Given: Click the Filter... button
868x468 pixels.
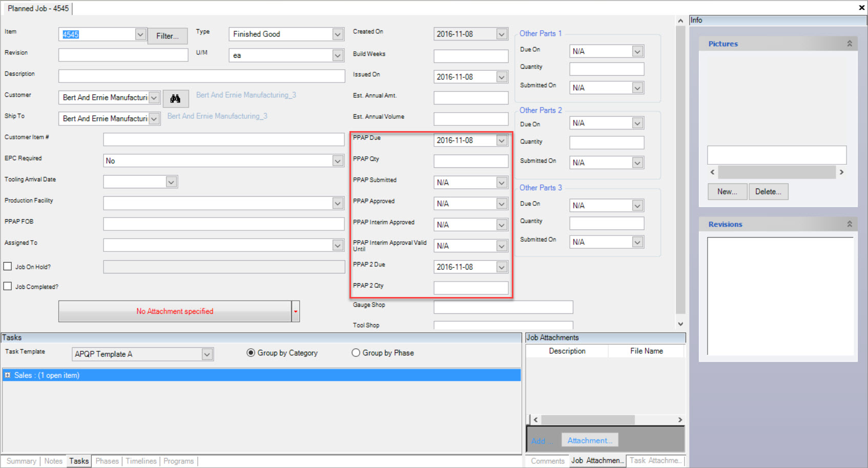Looking at the screenshot, I should [x=168, y=36].
